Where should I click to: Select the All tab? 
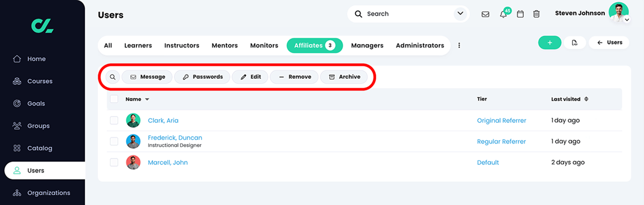(108, 45)
